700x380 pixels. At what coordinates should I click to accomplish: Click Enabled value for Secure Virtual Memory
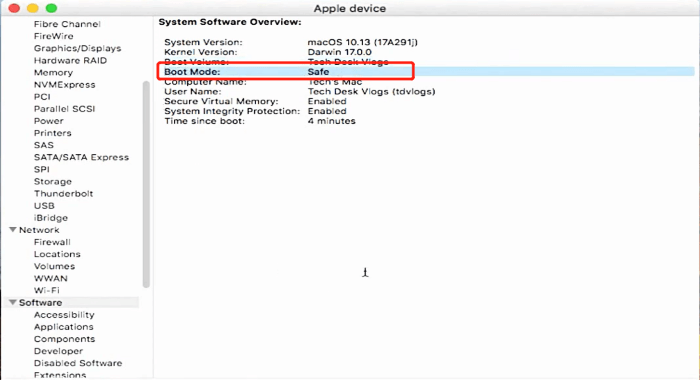327,101
